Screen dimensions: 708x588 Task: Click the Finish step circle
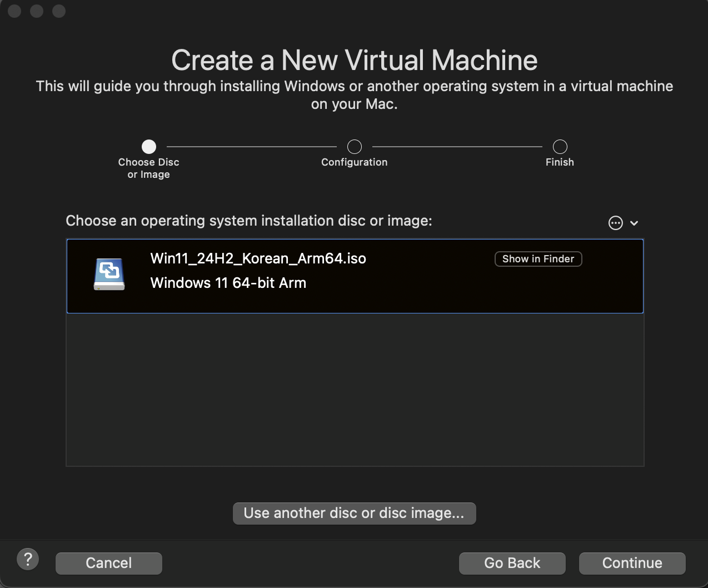click(560, 147)
